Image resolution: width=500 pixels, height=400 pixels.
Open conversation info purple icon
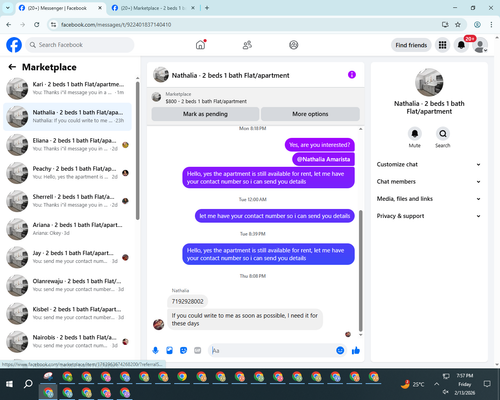click(x=352, y=75)
